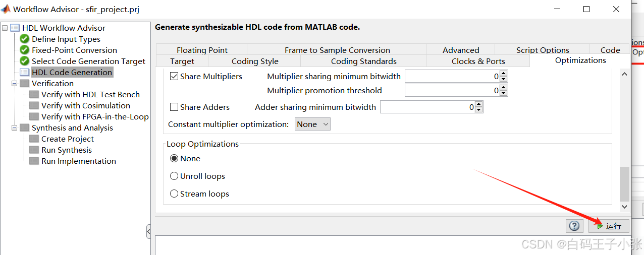
Task: Enable the Share Adders checkbox
Action: pos(174,107)
